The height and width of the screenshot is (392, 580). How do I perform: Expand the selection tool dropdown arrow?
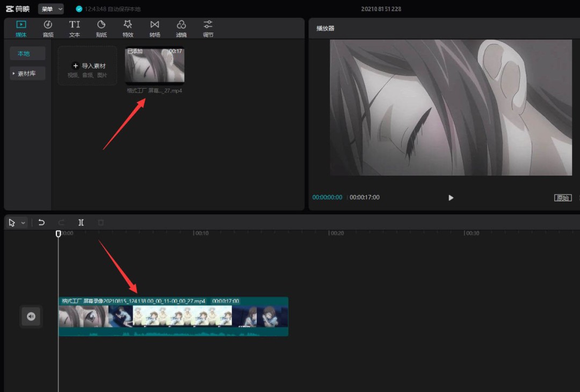coord(23,223)
